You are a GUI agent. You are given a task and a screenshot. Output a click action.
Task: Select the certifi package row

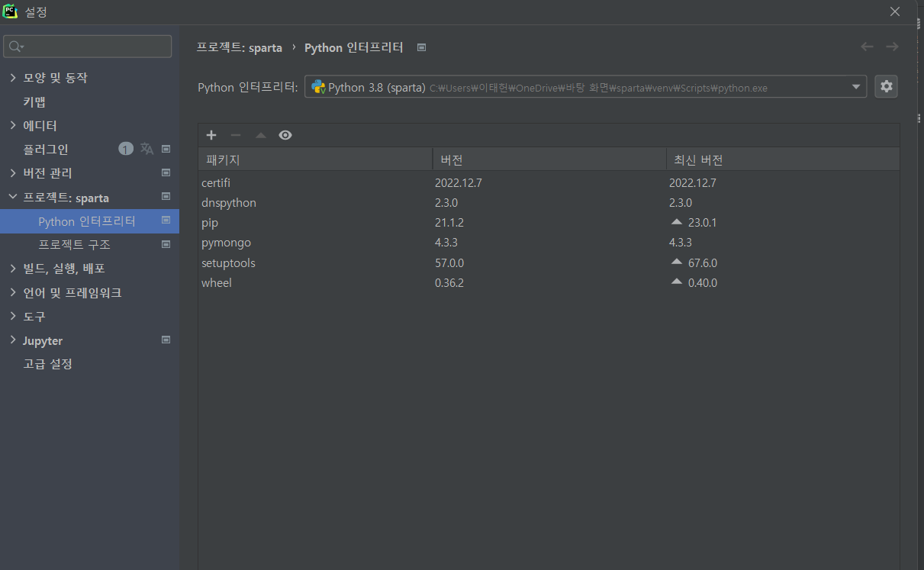(x=549, y=183)
